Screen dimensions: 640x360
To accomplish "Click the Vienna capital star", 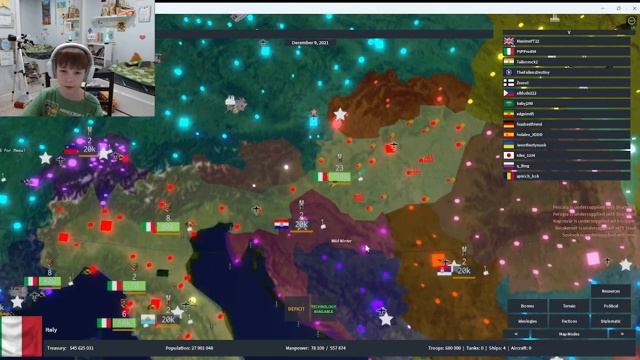I will click(x=340, y=114).
